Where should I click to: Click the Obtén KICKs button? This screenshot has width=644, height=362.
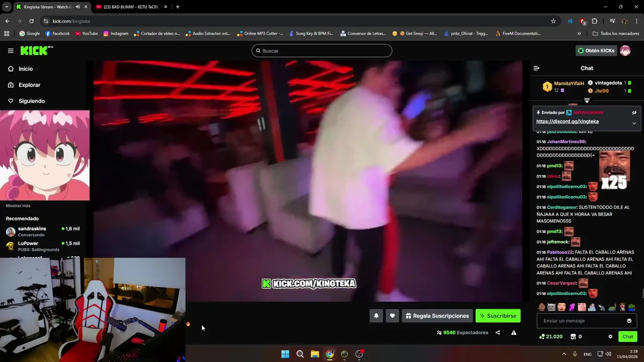coord(596,51)
